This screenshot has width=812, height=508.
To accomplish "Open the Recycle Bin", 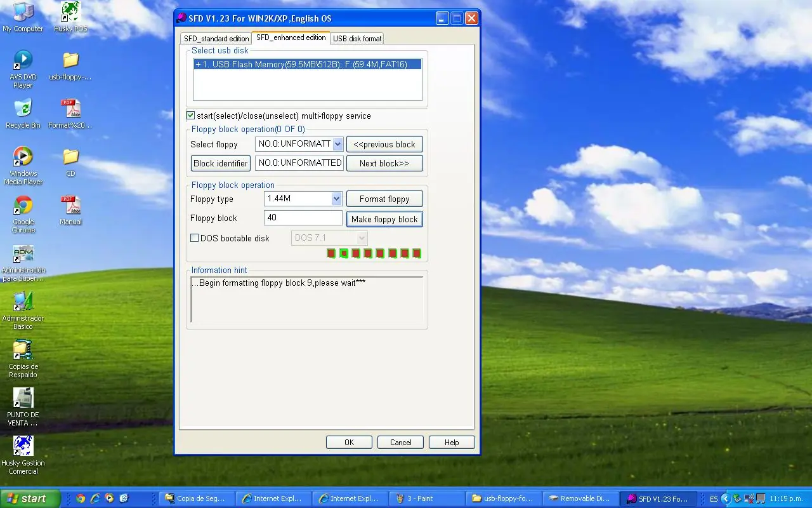I will coord(23,114).
